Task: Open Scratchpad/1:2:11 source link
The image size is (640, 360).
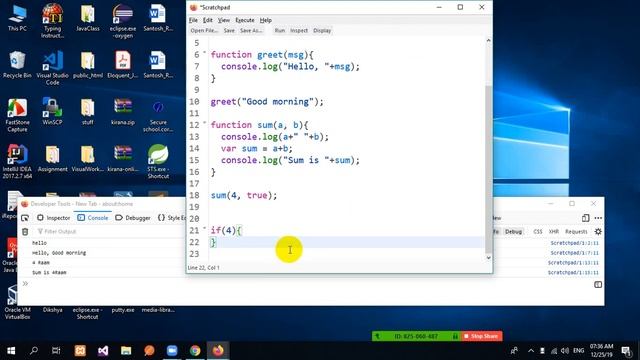Action: [x=574, y=243]
